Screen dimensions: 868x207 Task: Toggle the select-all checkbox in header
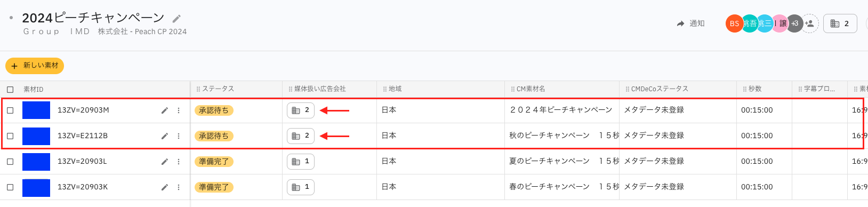[10, 90]
